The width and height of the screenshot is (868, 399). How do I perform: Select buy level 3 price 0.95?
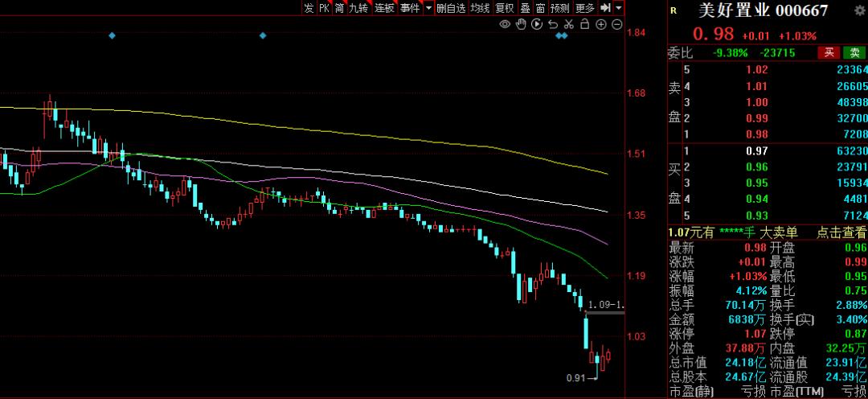[758, 183]
